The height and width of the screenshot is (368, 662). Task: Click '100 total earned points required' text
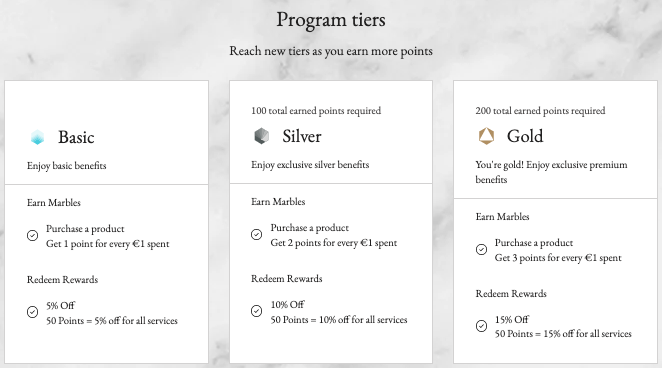[316, 111]
